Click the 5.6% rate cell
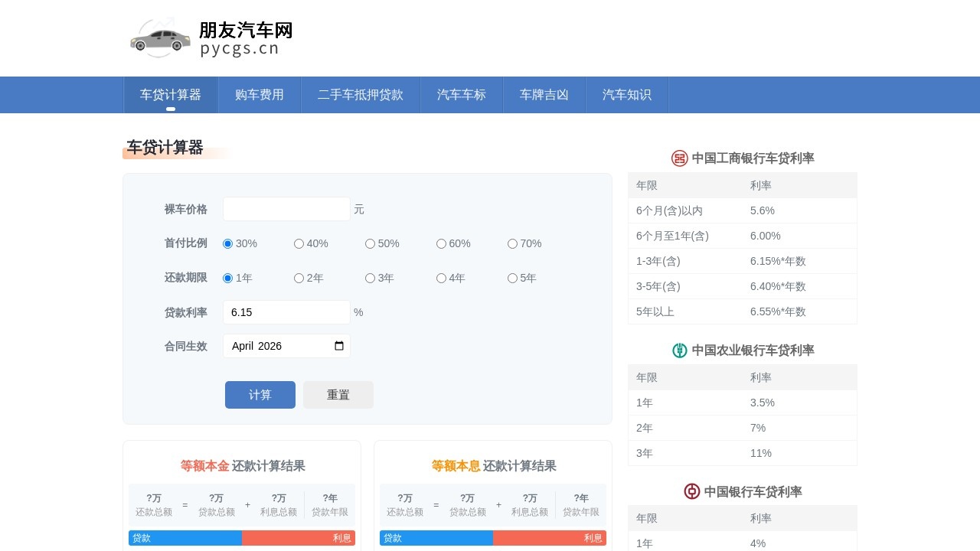 pos(799,210)
